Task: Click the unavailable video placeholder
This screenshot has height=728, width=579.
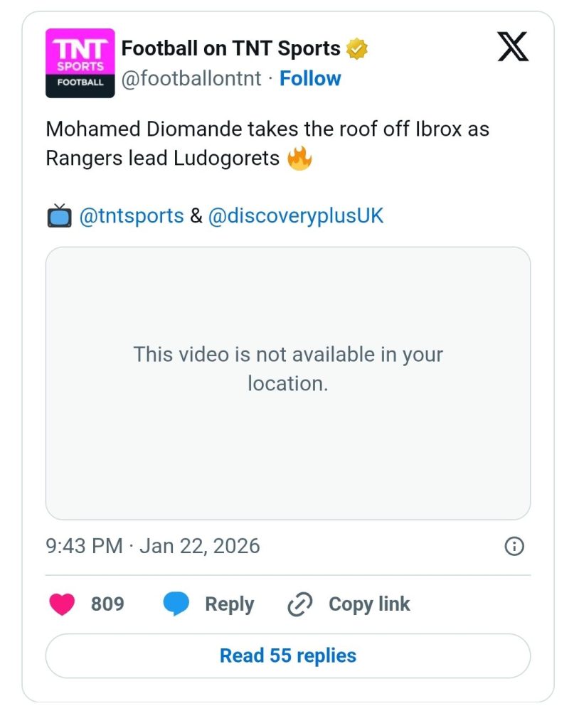Action: point(288,383)
